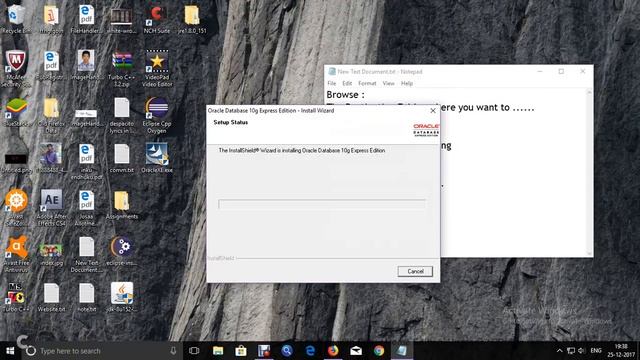
Task: Select the Old Firefox Data folder
Action: coord(51,116)
